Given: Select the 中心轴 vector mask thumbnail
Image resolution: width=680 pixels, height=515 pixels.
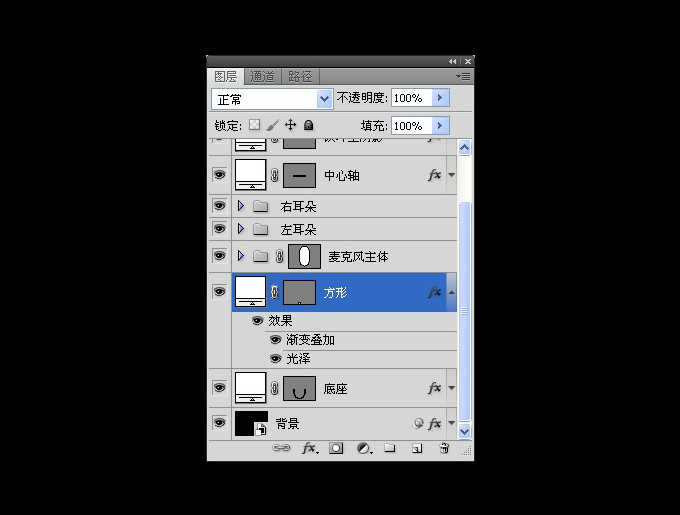Looking at the screenshot, I should 299,175.
